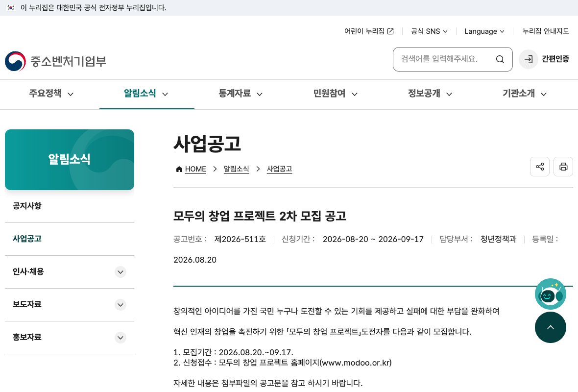Click application period 2026-08-20 ~ 2026-09-17
The width and height of the screenshot is (578, 392).
(x=373, y=239)
